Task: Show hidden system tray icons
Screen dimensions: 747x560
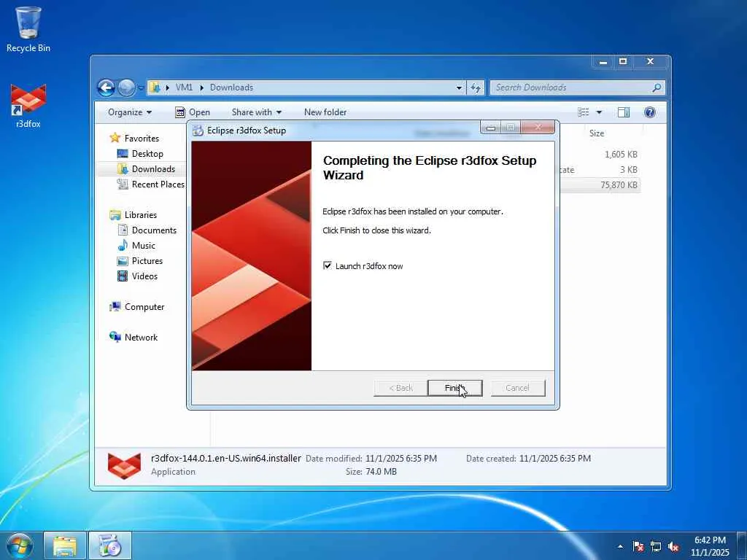Action: pyautogui.click(x=620, y=546)
